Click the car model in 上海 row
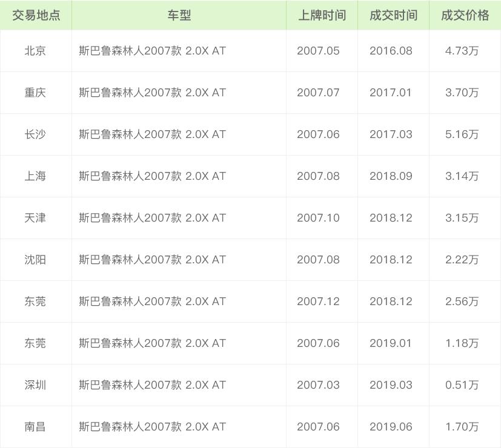501x448 pixels. pos(153,176)
